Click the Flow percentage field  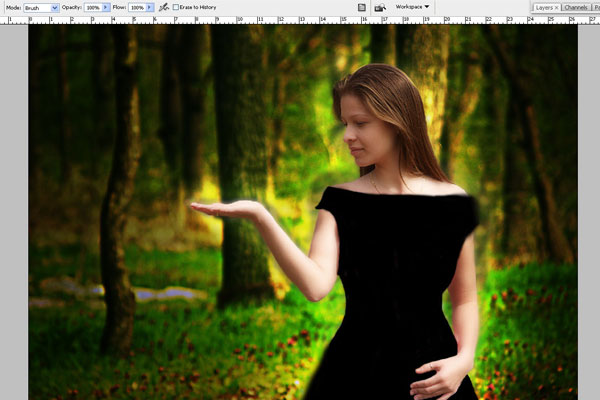click(x=136, y=7)
